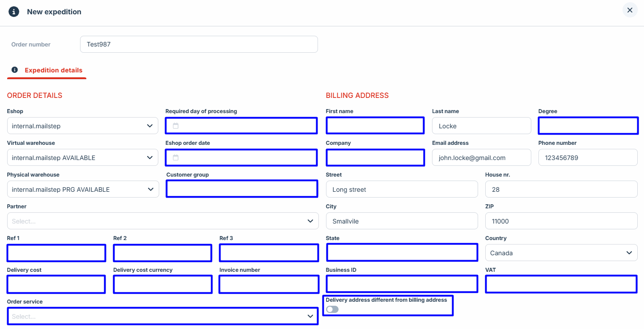Click calendar icon in Eshop order date

[176, 158]
